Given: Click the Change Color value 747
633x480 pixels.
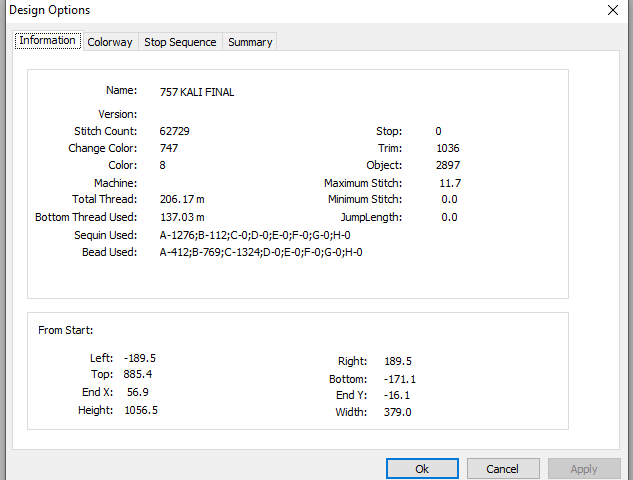Looking at the screenshot, I should [x=169, y=148].
